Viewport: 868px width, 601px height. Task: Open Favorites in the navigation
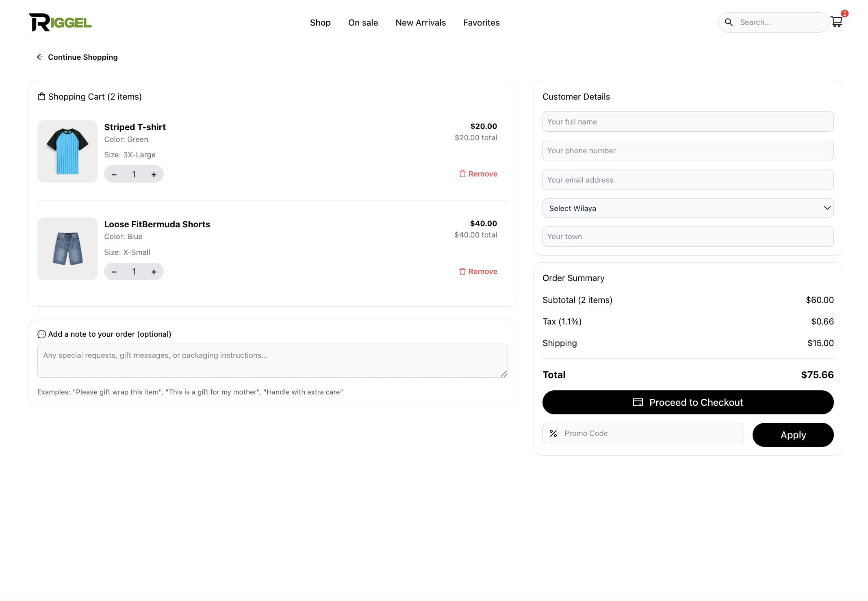481,23
